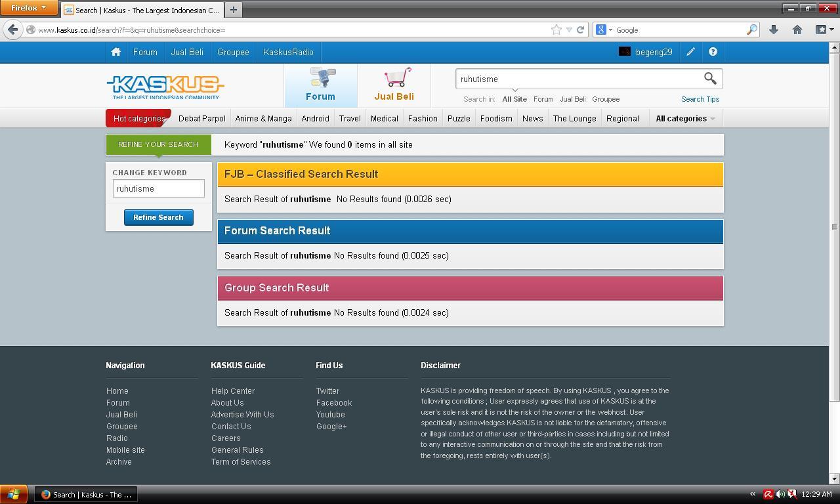Open KaskusRadio in top navigation bar
The width and height of the screenshot is (840, 504).
tap(288, 52)
